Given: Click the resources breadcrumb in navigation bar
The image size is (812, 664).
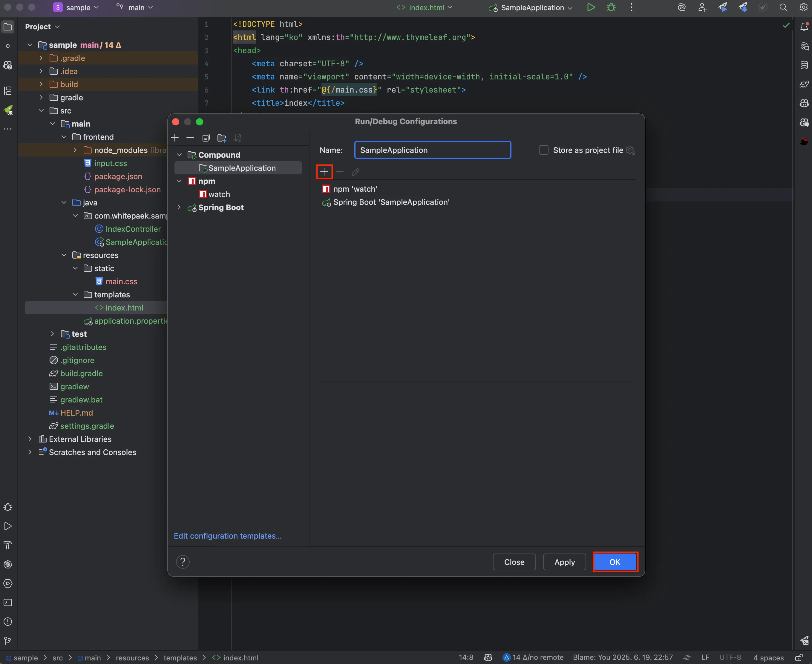Looking at the screenshot, I should [x=132, y=657].
